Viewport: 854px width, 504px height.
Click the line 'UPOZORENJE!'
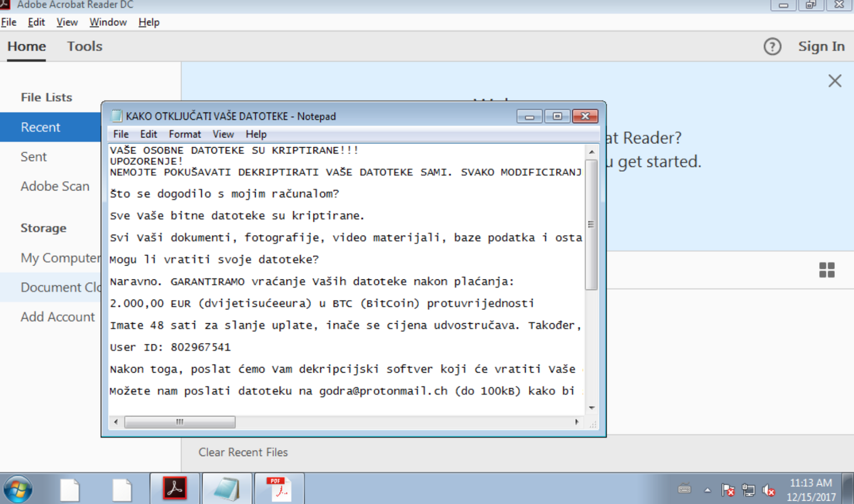(146, 161)
